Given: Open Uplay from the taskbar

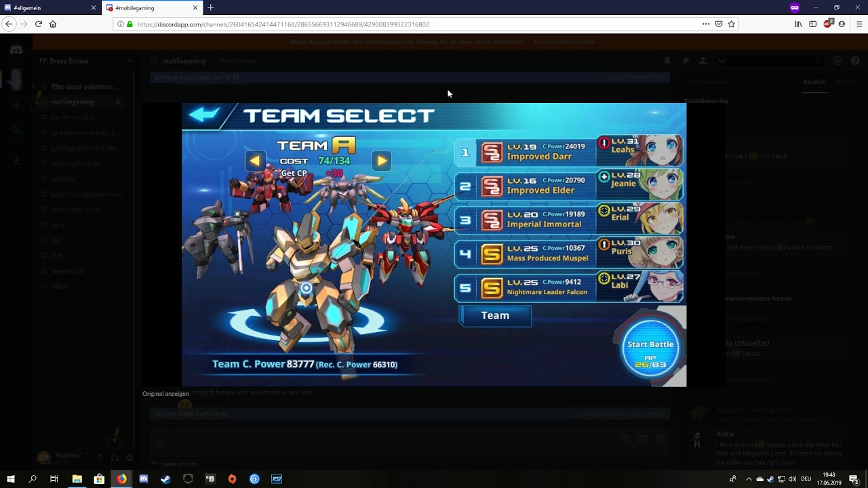Looking at the screenshot, I should pyautogui.click(x=254, y=479).
